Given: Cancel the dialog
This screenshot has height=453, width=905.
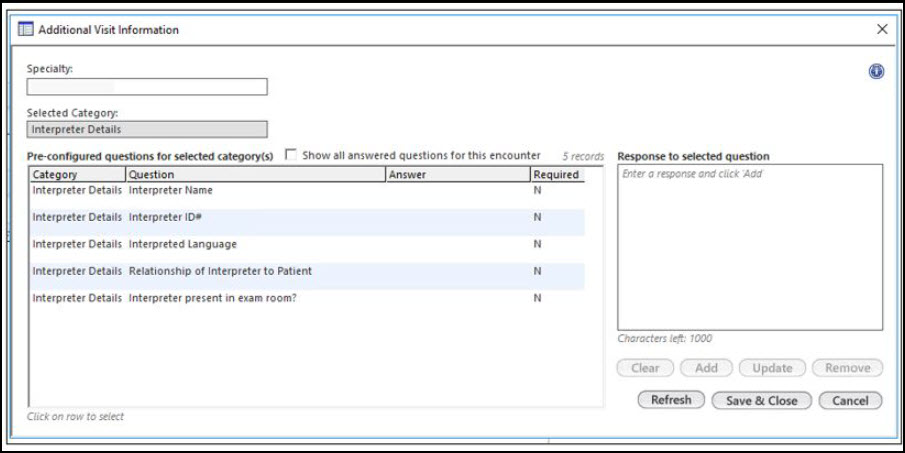Looking at the screenshot, I should 850,400.
